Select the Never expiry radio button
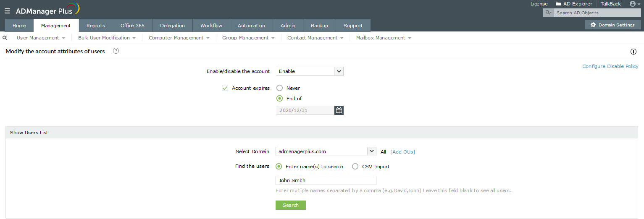The width and height of the screenshot is (644, 219). pyautogui.click(x=280, y=88)
